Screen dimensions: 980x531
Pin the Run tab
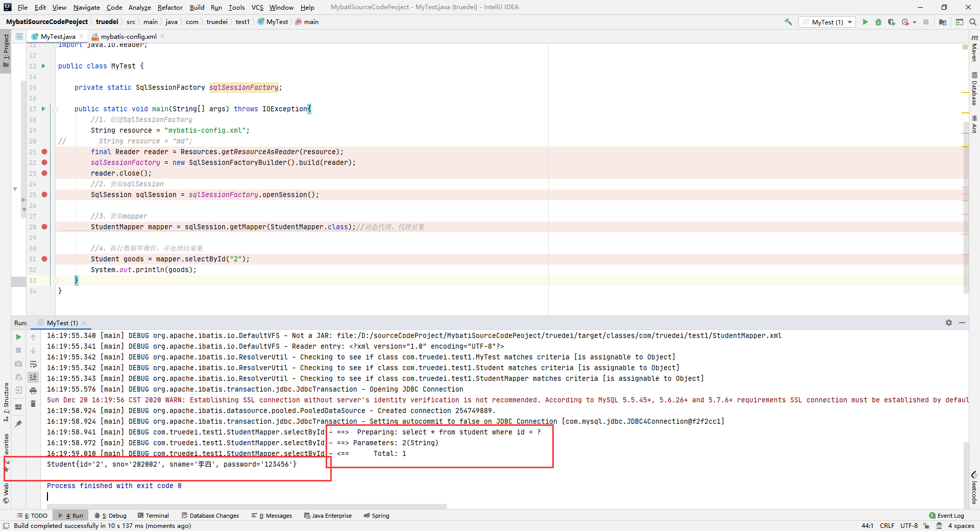[x=18, y=424]
